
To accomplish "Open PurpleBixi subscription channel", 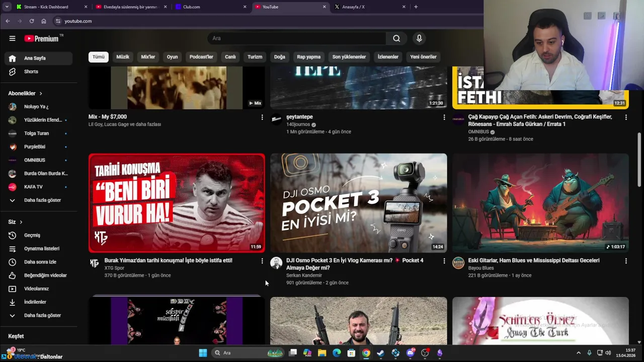I will coord(38,147).
